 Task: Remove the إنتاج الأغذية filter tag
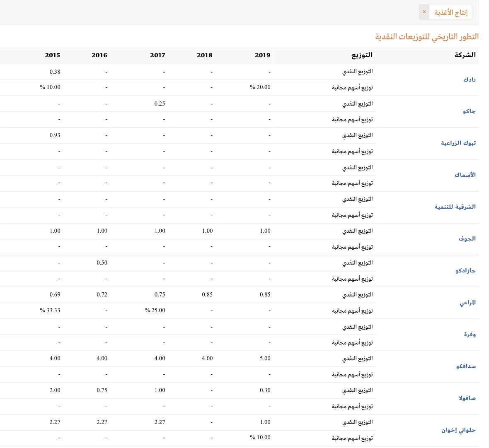pos(424,12)
